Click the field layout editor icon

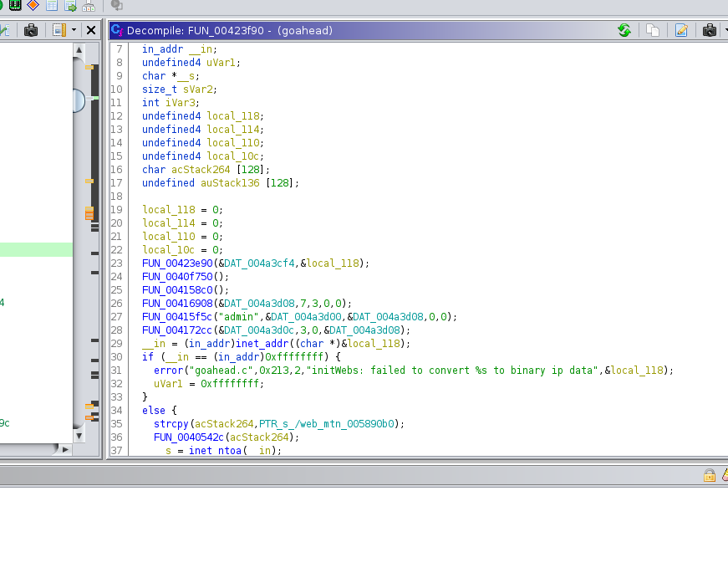click(x=59, y=31)
